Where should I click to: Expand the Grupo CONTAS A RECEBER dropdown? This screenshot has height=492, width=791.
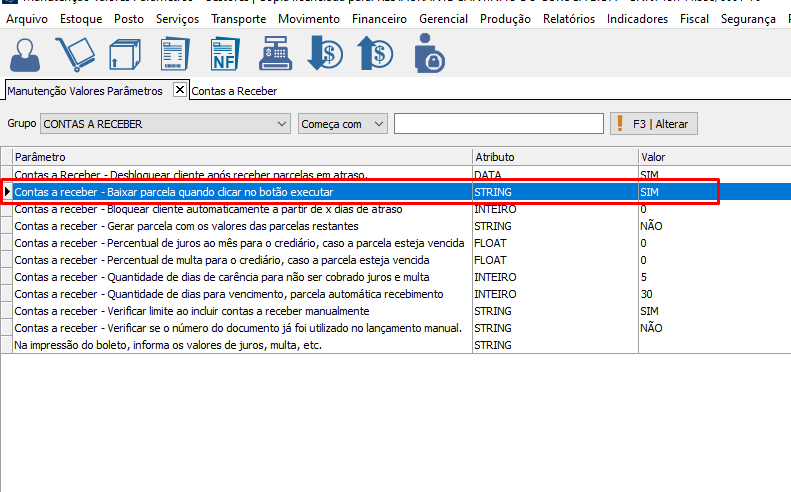point(281,124)
